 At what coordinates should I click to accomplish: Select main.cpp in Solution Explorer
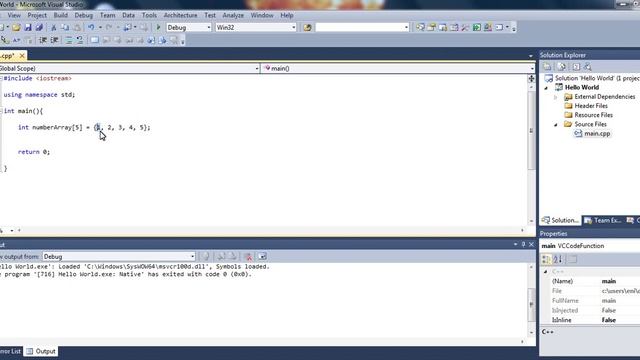597,133
